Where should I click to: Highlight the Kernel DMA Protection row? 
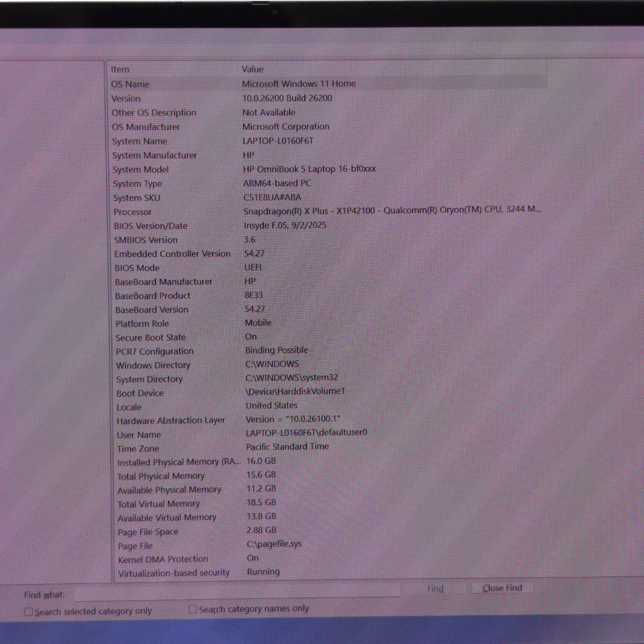point(163,559)
